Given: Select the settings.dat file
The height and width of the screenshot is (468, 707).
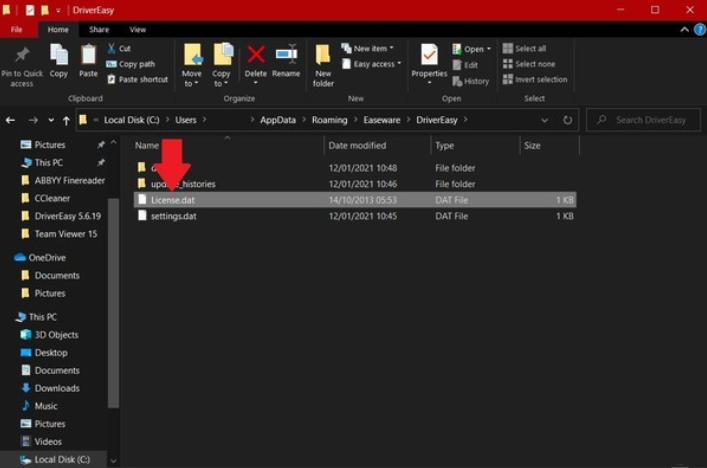Looking at the screenshot, I should [355, 216].
